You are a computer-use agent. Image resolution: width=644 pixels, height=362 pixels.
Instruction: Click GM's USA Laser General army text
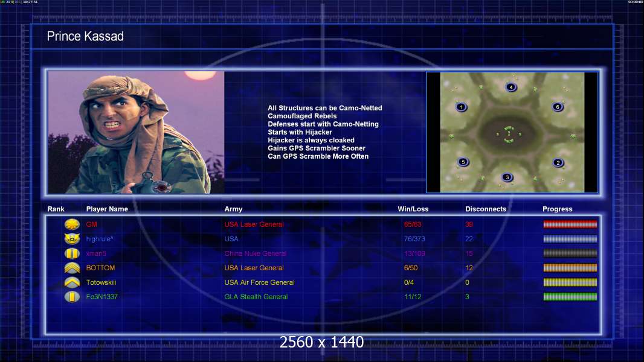click(x=254, y=224)
